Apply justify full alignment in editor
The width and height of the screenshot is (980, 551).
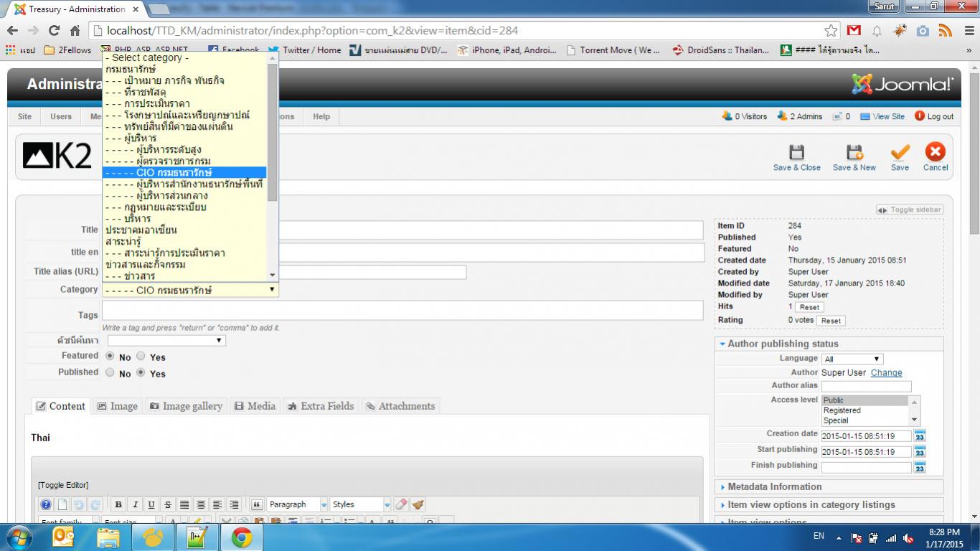pyautogui.click(x=184, y=504)
